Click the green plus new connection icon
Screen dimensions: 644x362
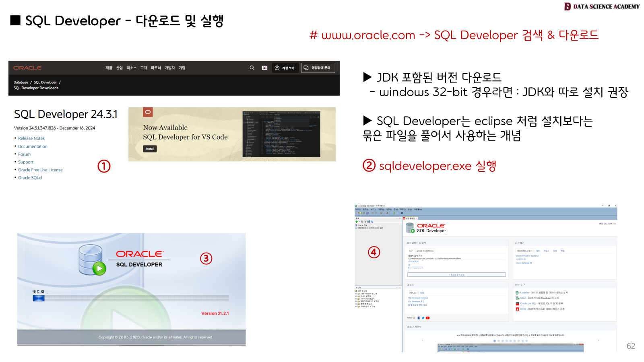357,222
